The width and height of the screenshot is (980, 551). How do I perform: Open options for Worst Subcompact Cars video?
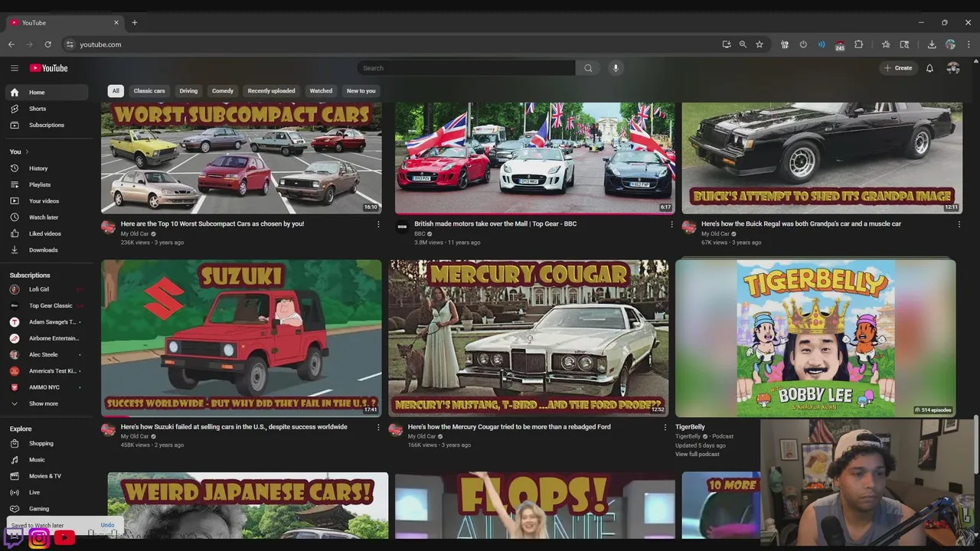click(x=378, y=224)
